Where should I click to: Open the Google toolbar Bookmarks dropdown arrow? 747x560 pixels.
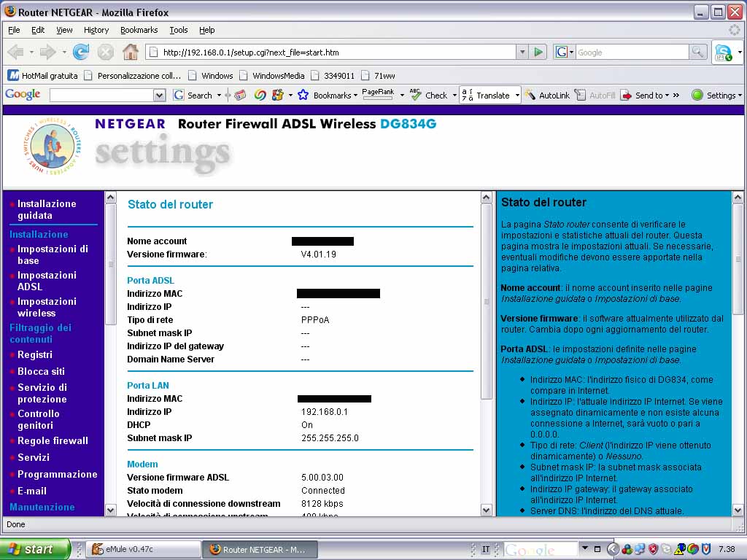[x=355, y=96]
